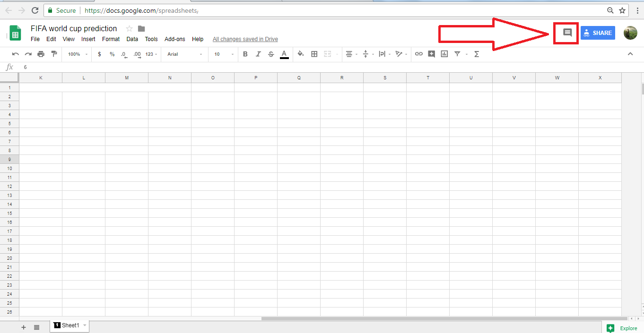Click the cell borders icon

click(314, 54)
